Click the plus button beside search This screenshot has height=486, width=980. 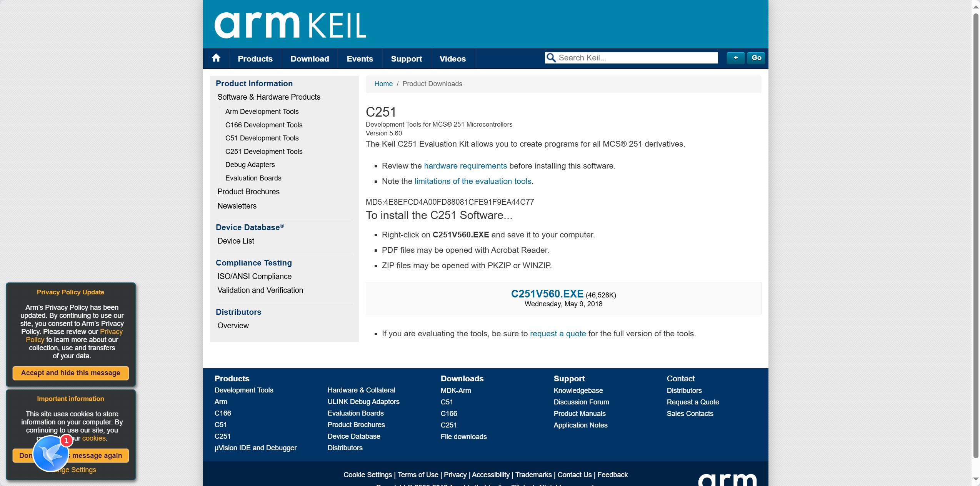(735, 58)
